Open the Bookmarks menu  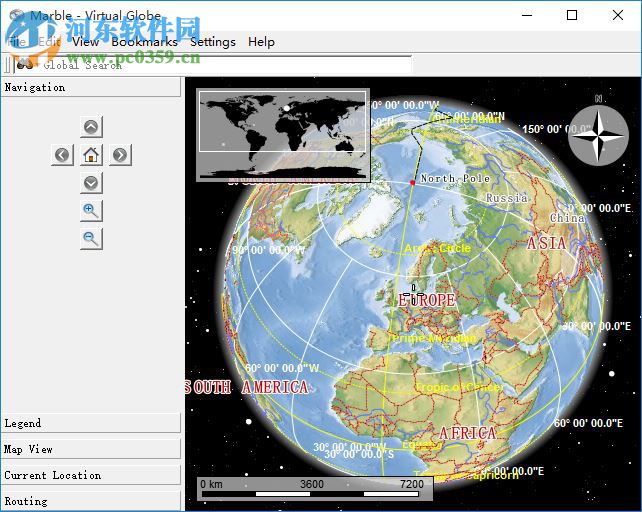144,42
